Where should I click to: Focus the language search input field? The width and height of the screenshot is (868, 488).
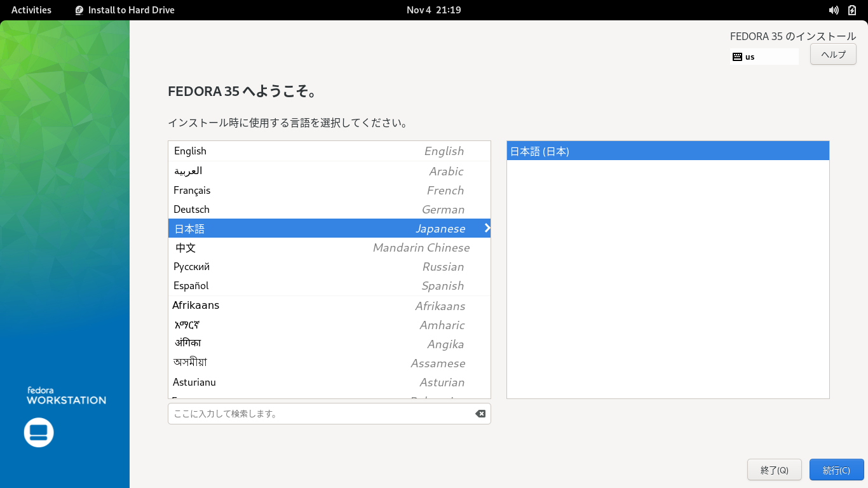329,414
